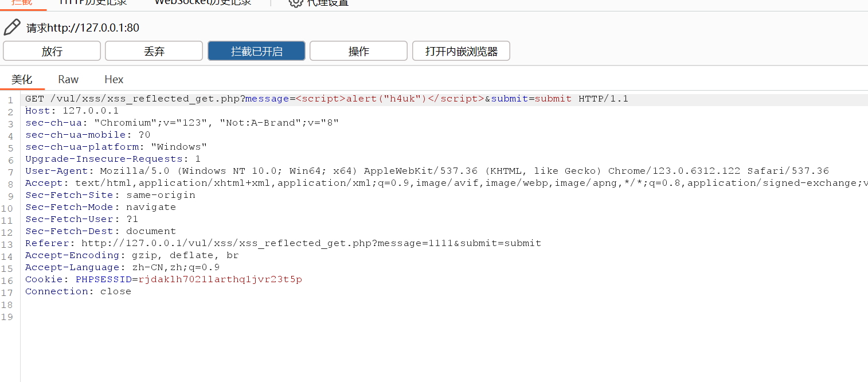The image size is (868, 382).
Task: Switch to the Hex view tab
Action: click(x=114, y=79)
